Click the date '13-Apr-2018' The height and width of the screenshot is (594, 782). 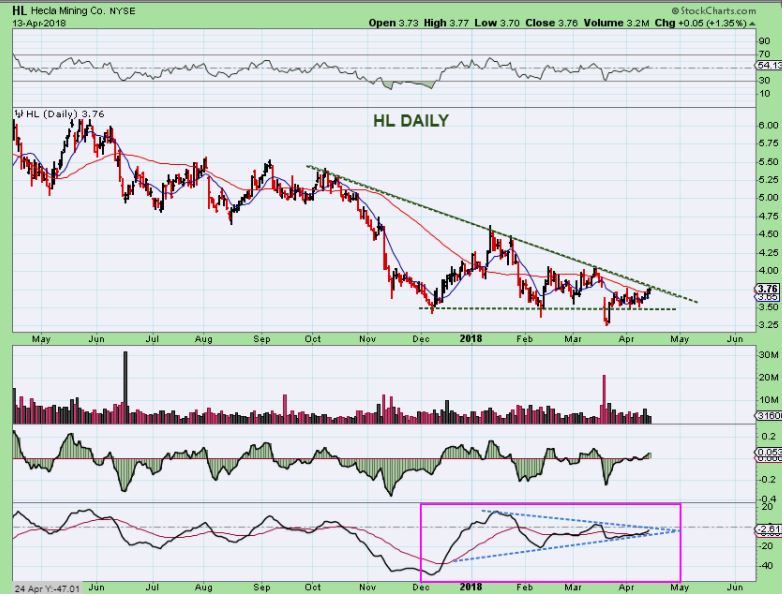39,23
